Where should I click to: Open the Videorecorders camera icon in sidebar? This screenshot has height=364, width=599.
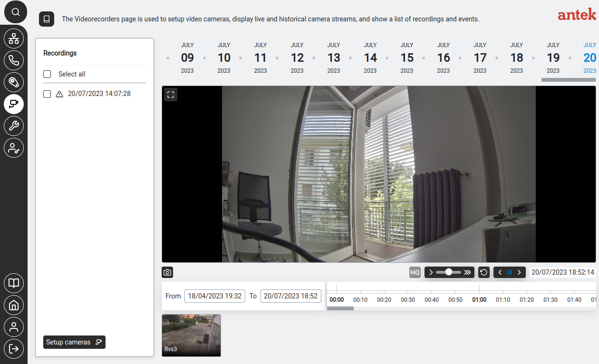point(14,104)
